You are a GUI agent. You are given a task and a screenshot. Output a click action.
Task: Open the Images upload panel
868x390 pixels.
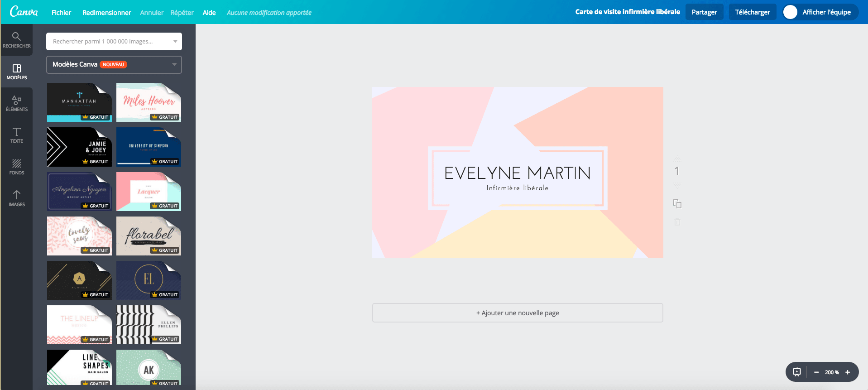[17, 198]
